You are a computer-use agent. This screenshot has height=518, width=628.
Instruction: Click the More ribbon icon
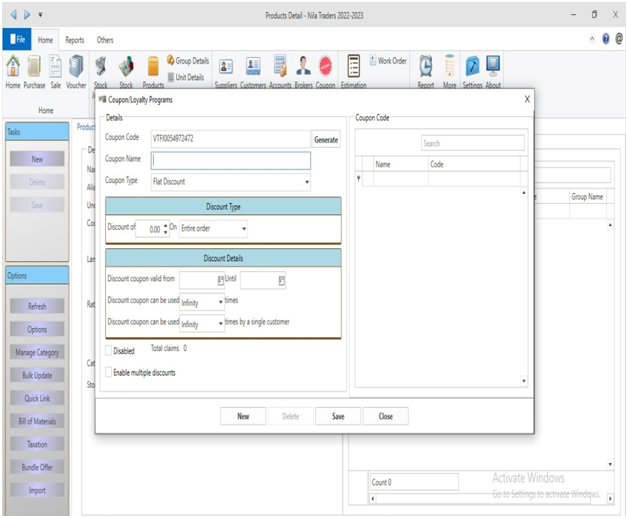[449, 71]
